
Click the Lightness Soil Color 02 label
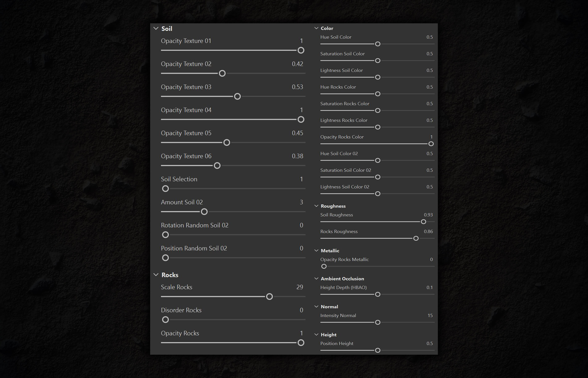coord(345,187)
